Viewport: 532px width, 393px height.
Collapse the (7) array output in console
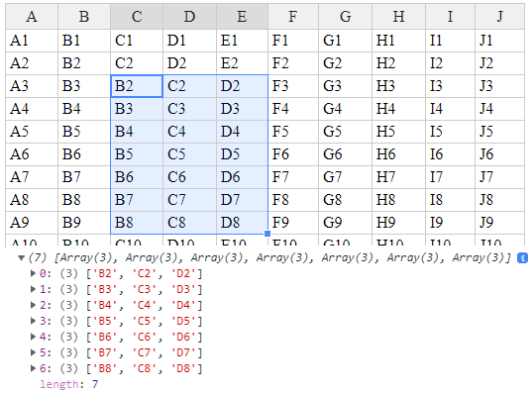pyautogui.click(x=22, y=258)
